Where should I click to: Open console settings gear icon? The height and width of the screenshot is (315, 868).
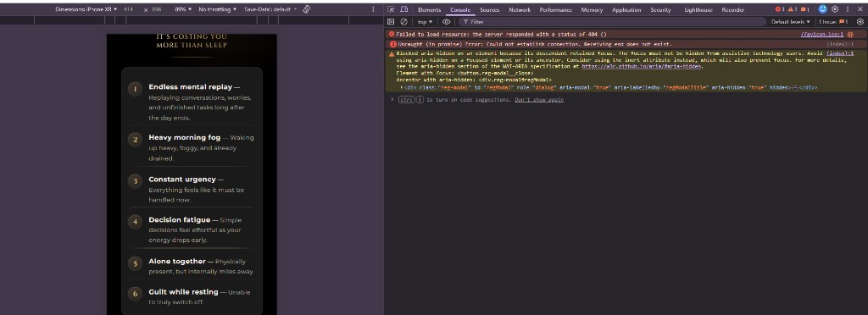(x=860, y=21)
